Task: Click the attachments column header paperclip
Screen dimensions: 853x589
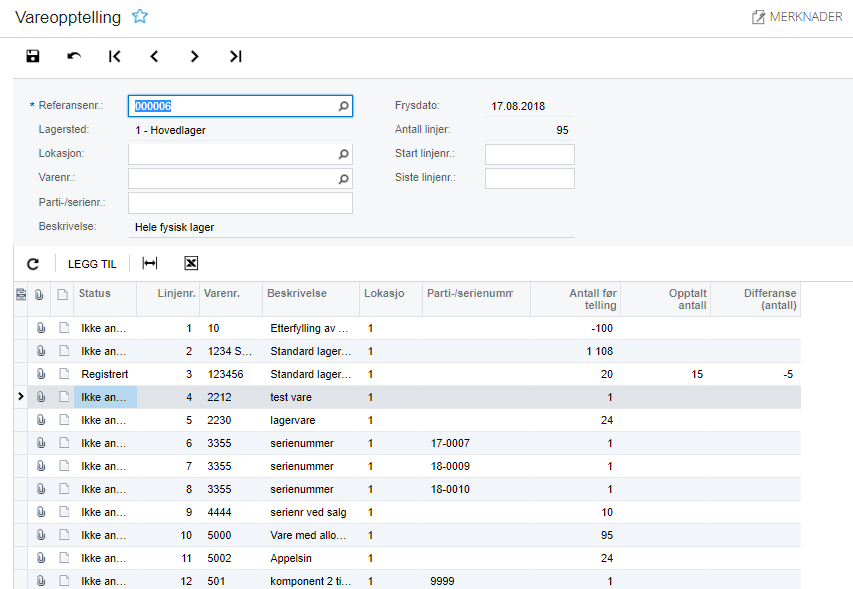Action: click(39, 294)
